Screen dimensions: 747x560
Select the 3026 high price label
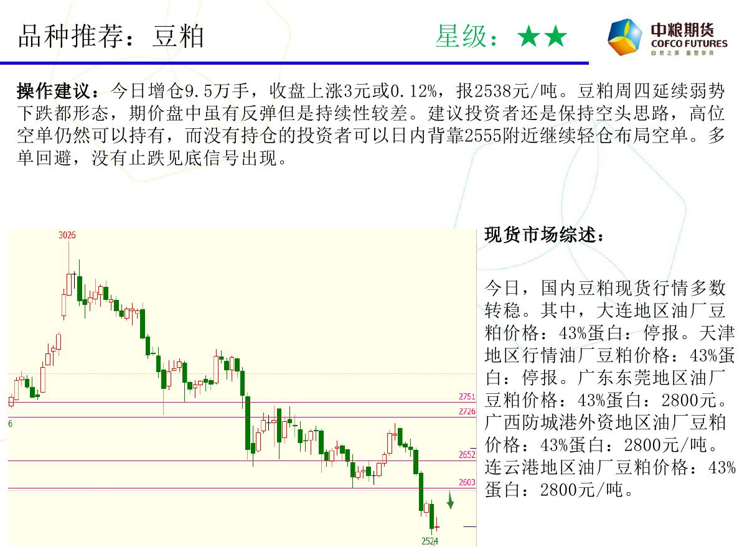[67, 235]
